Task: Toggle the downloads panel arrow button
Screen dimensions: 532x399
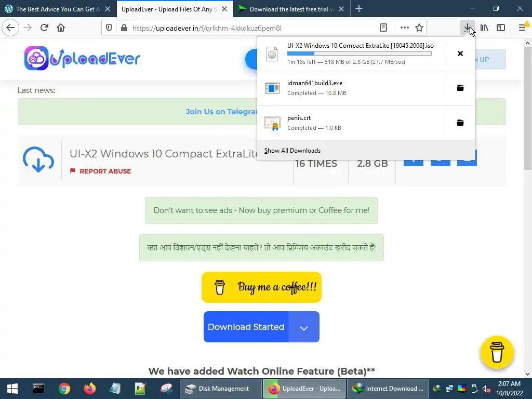Action: (x=467, y=28)
